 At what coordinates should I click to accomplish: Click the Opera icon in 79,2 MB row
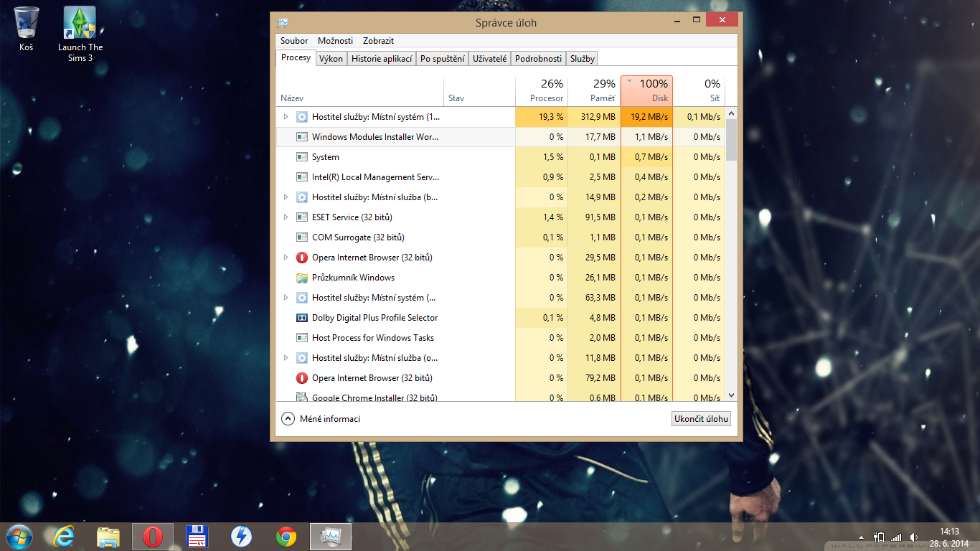[302, 378]
